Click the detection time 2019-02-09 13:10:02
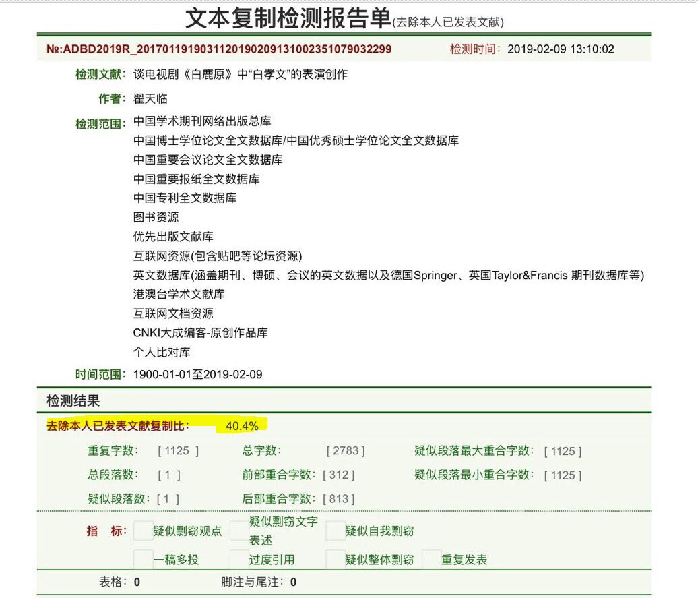 point(561,49)
